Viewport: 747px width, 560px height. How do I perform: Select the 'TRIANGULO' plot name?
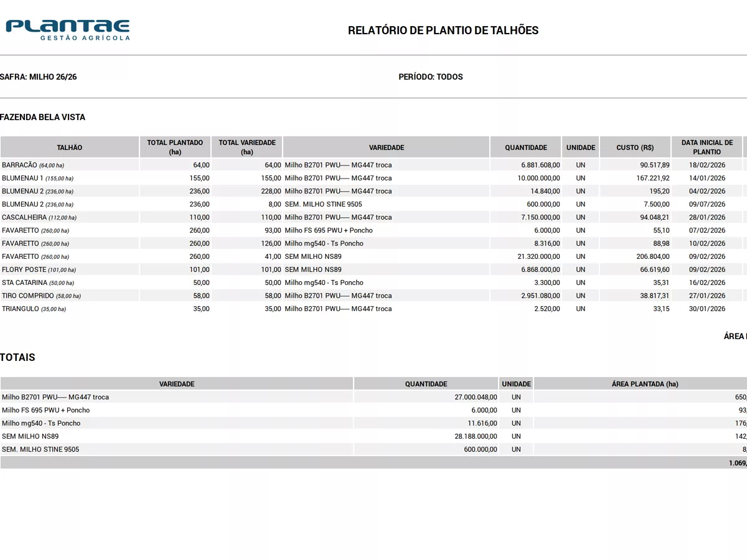click(21, 309)
